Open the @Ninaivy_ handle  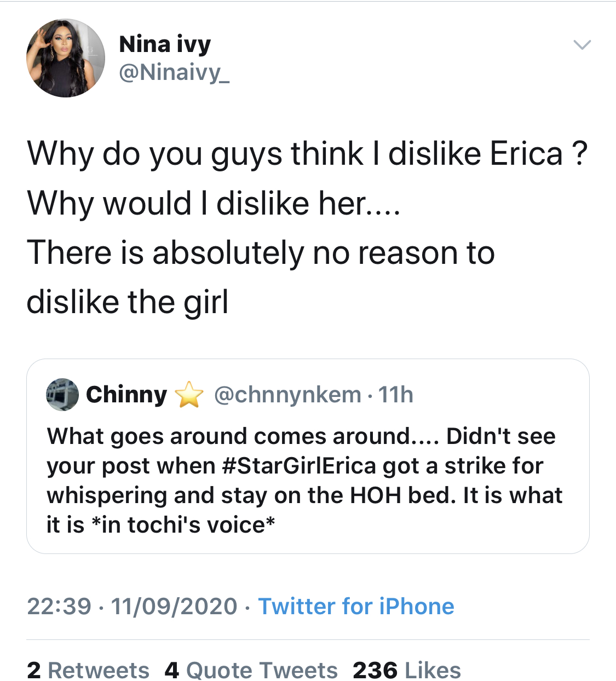[x=174, y=72]
